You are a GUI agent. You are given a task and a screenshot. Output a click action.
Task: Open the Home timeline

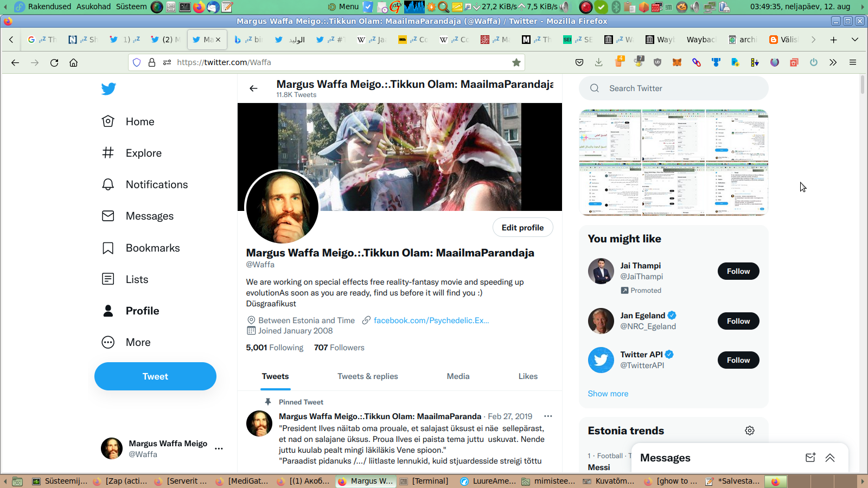[128, 121]
